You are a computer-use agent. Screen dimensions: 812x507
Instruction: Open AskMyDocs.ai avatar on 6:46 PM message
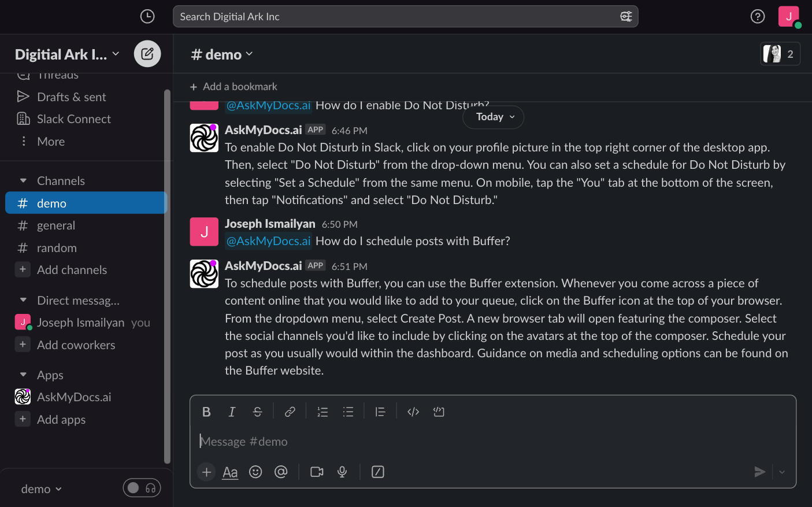(204, 138)
